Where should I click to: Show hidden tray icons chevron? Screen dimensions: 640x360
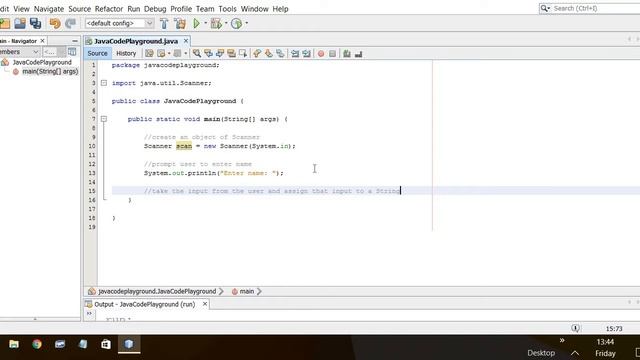(575, 353)
